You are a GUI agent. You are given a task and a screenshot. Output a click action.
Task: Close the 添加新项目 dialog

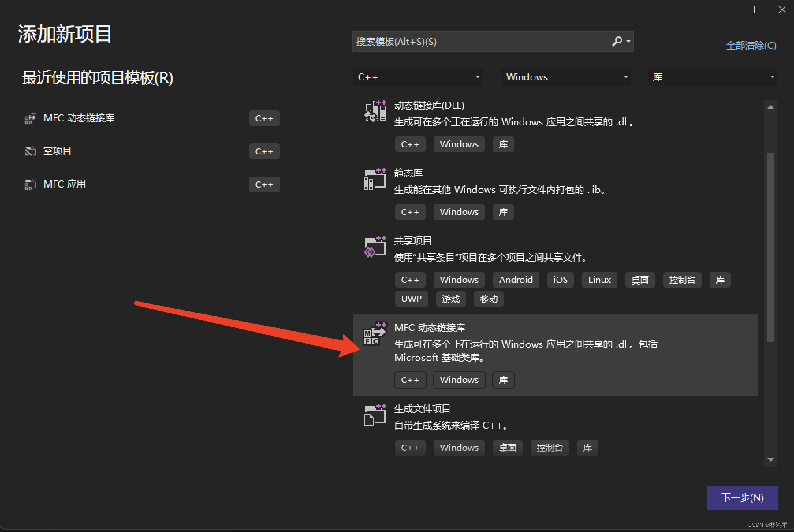coord(782,9)
